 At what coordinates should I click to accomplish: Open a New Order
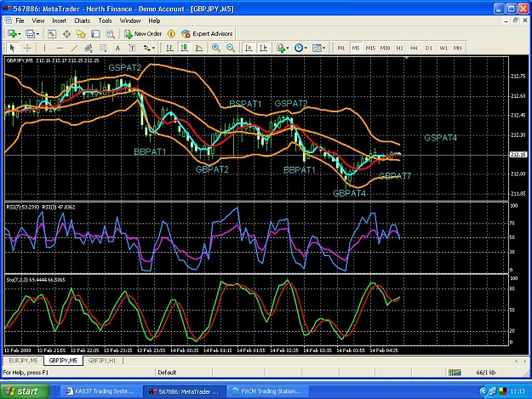[x=143, y=33]
